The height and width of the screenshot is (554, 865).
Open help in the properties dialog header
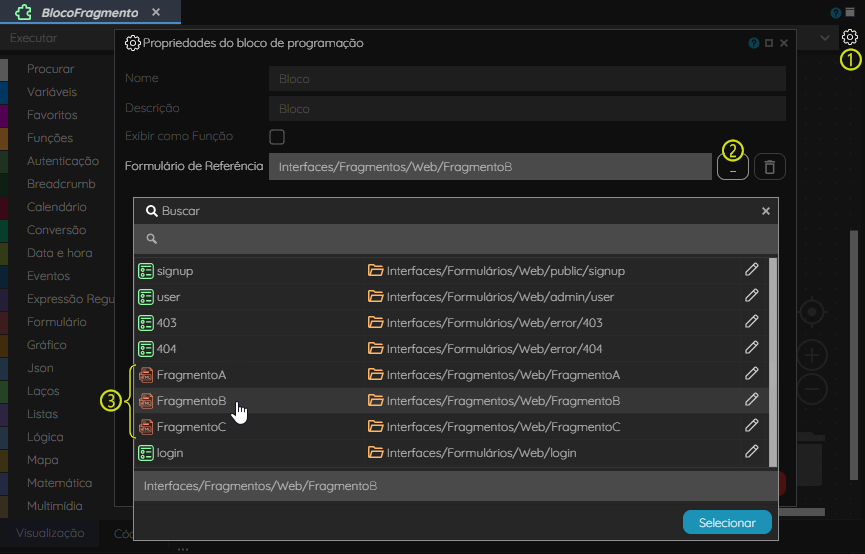coord(754,43)
